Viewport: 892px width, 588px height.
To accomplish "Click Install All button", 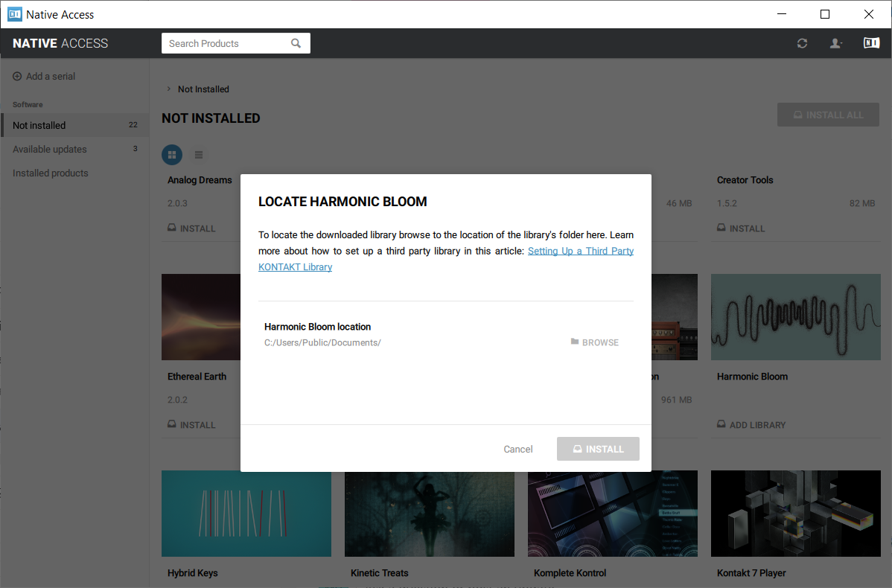I will tap(828, 115).
